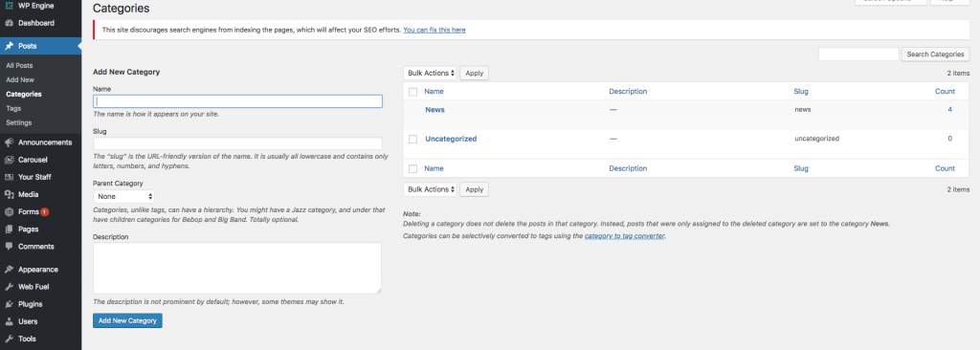
Task: Go to Tags submenu item
Action: click(13, 109)
